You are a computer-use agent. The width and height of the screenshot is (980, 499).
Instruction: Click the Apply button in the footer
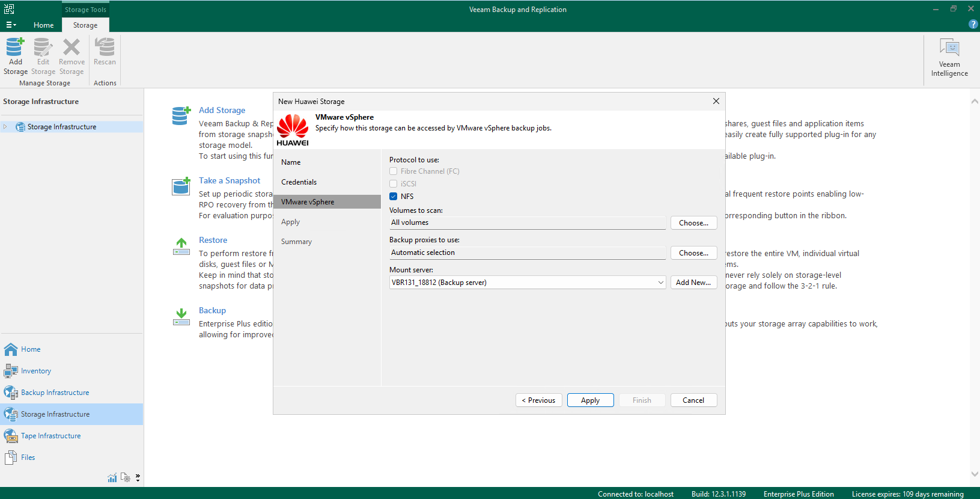590,400
